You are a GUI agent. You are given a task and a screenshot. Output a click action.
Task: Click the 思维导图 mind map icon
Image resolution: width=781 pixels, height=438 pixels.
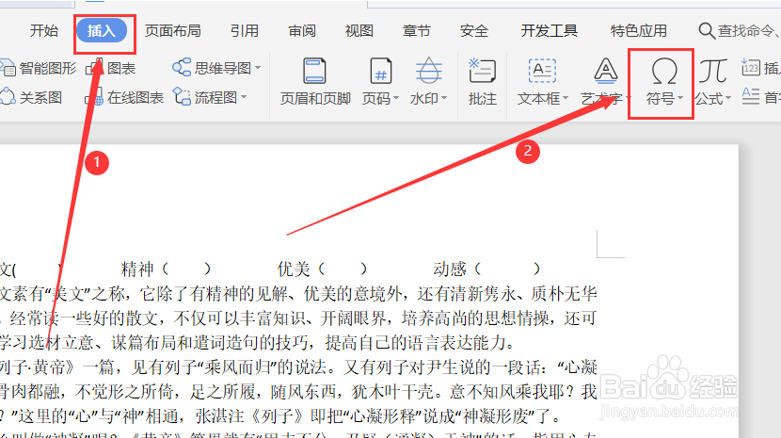point(181,67)
